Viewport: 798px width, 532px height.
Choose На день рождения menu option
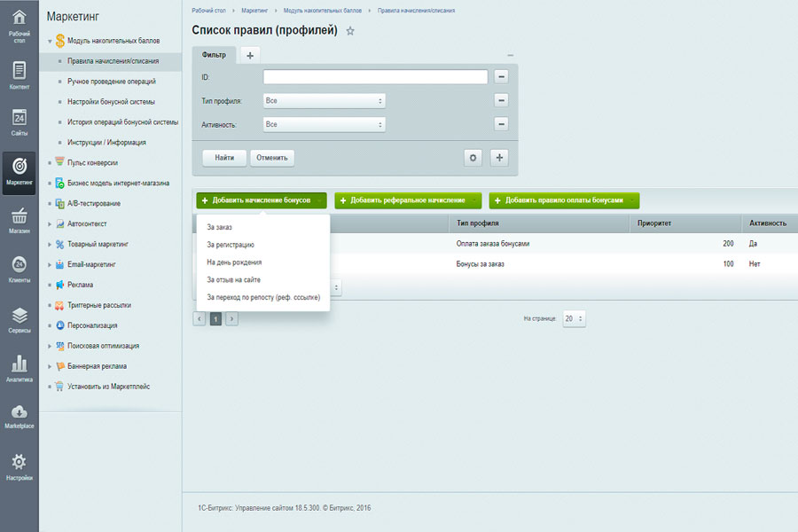(x=234, y=262)
